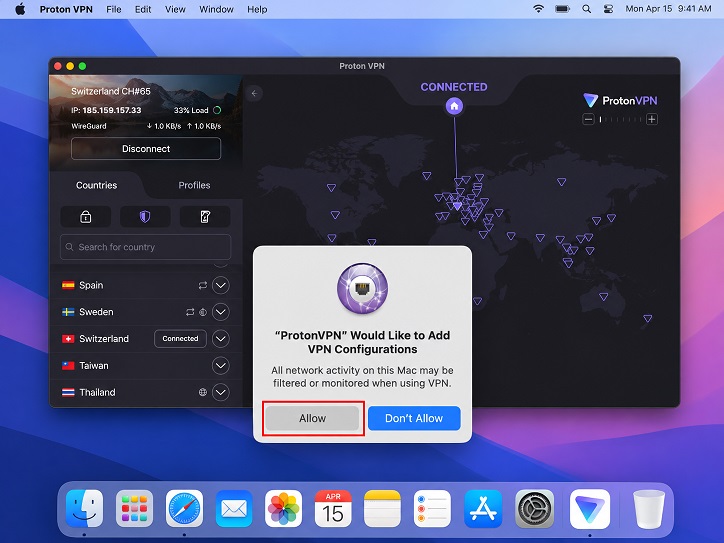
Task: Click the WireGuard protocol label
Action: click(89, 126)
